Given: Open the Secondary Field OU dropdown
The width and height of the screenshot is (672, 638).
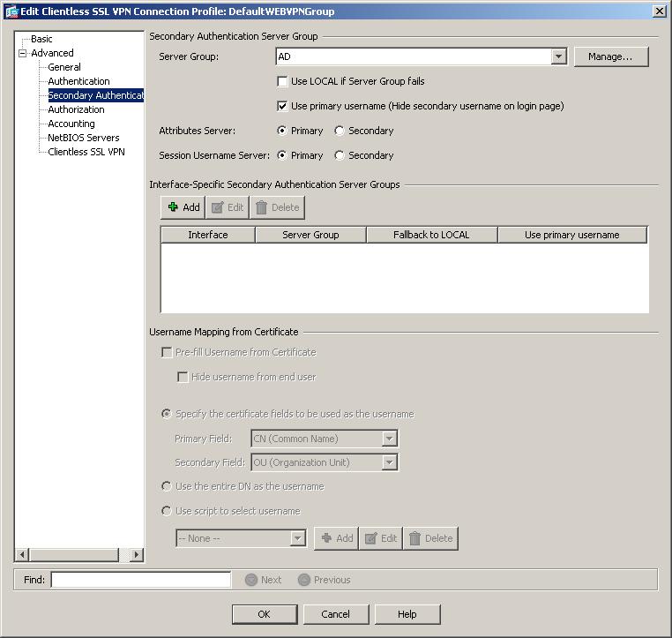Looking at the screenshot, I should pyautogui.click(x=389, y=462).
